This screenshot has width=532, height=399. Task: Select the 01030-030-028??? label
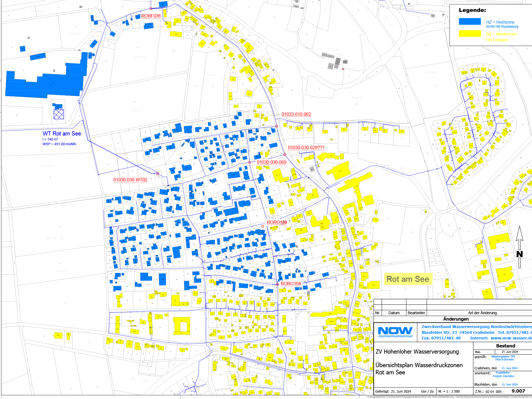point(306,147)
